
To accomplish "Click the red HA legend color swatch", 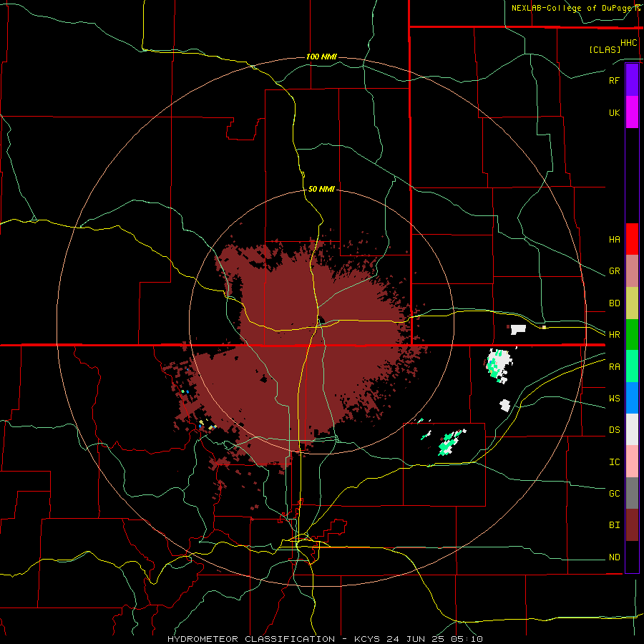I will [632, 239].
